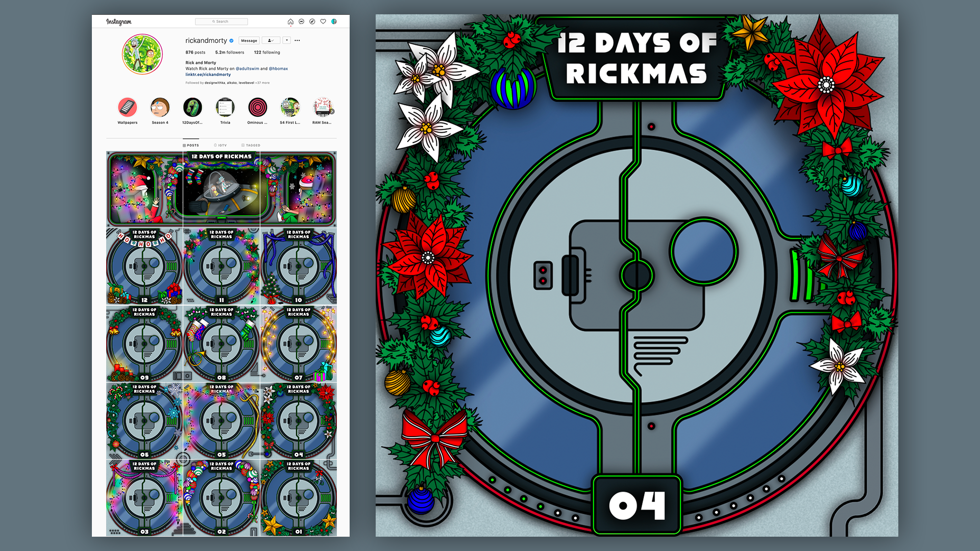Screen dimensions: 980x551
Task: Open the S4 First L... story highlight
Action: coord(290,111)
